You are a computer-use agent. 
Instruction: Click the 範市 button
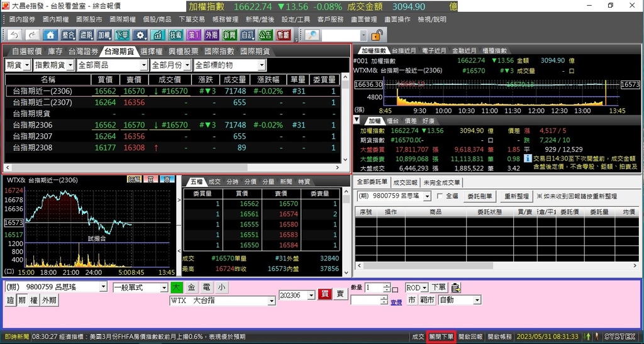[x=427, y=300]
